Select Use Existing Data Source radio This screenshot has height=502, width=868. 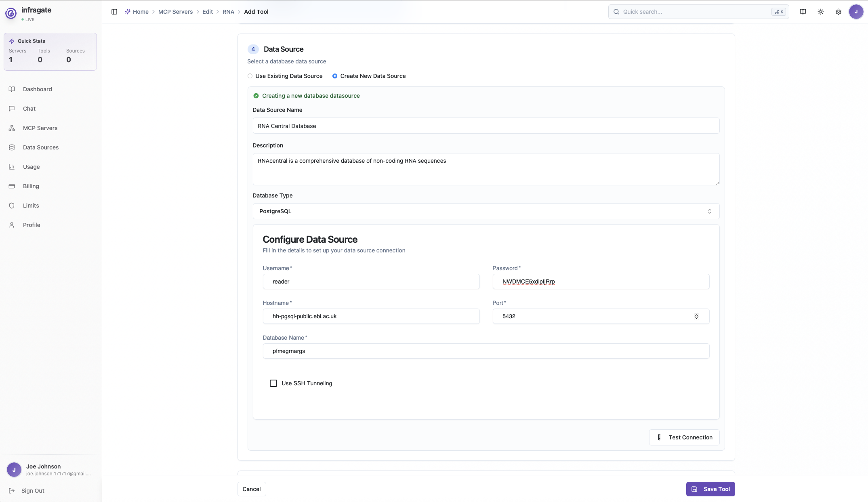point(250,76)
